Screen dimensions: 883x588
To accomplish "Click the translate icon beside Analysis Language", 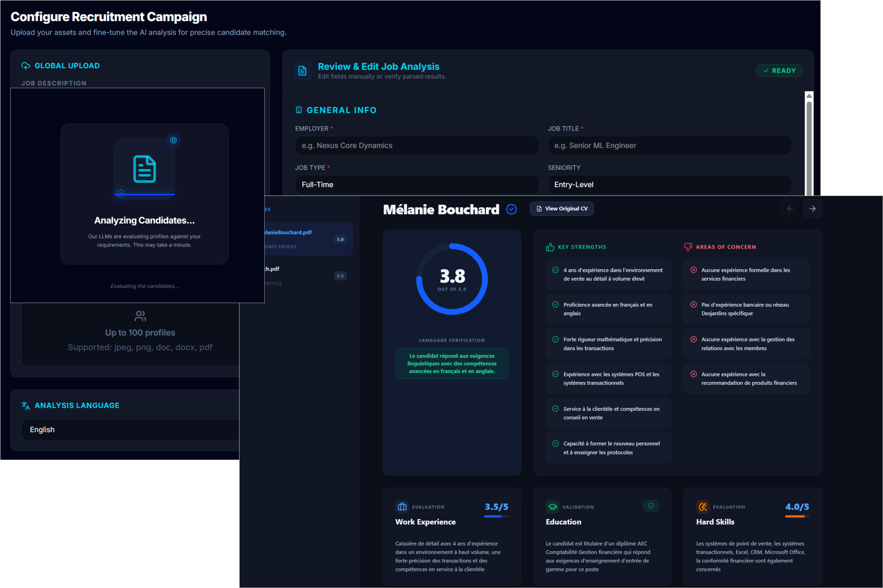I will [x=26, y=405].
